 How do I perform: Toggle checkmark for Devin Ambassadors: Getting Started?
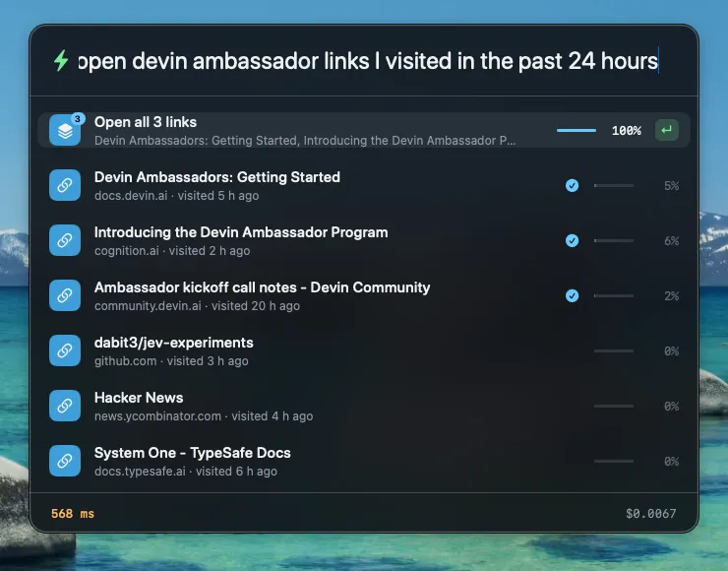point(572,185)
